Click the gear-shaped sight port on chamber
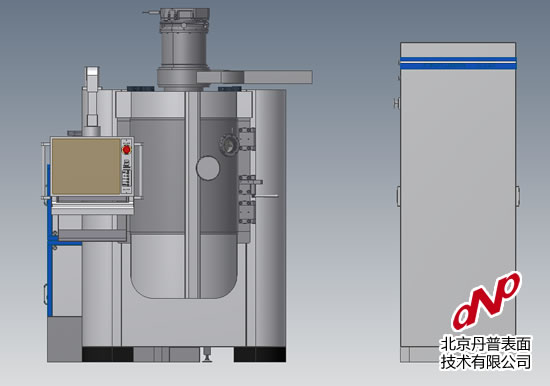The height and width of the screenshot is (386, 550). coord(229,144)
